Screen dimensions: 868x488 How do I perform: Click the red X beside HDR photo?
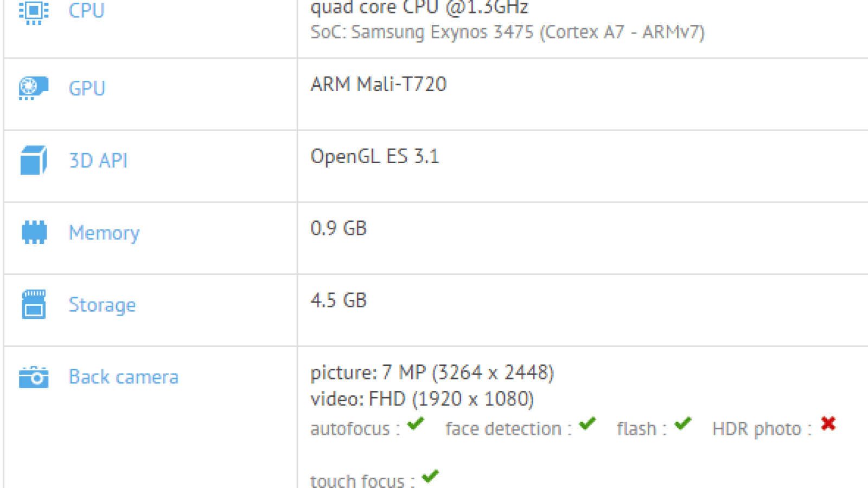[x=828, y=423]
